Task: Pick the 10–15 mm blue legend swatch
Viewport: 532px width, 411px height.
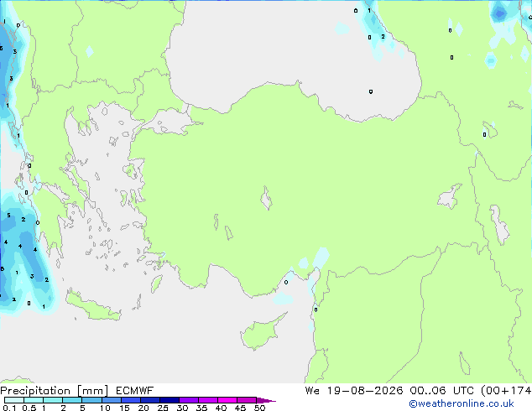Action: point(111,400)
